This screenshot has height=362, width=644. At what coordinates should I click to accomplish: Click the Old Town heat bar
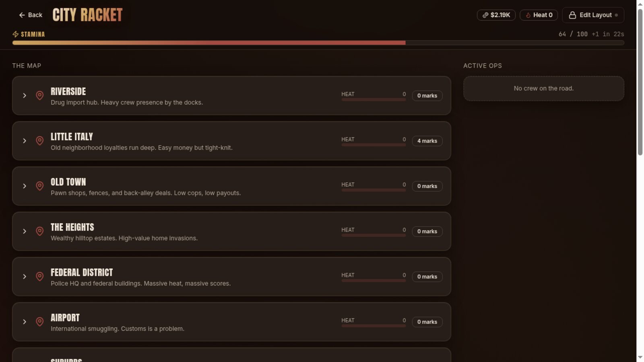pyautogui.click(x=374, y=190)
